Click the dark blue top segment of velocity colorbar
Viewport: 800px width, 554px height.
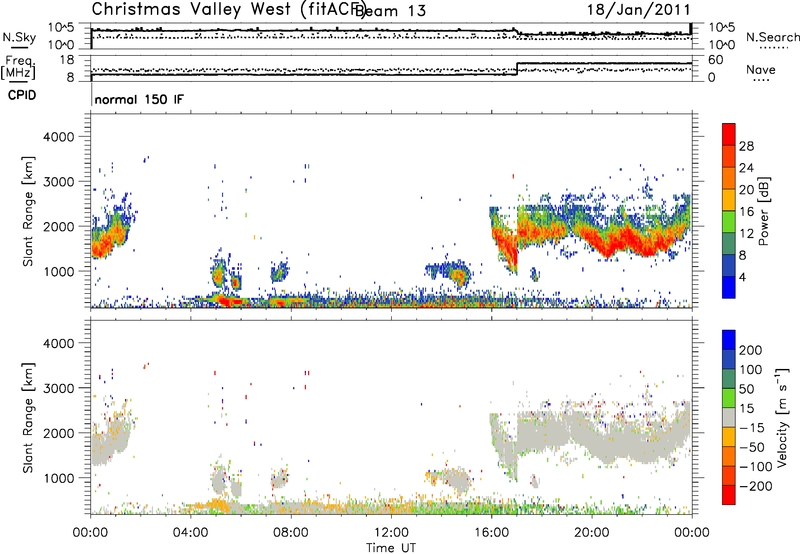(729, 340)
